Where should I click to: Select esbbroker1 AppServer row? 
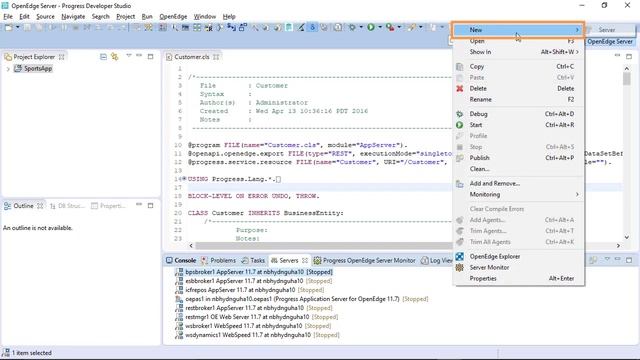point(258,281)
